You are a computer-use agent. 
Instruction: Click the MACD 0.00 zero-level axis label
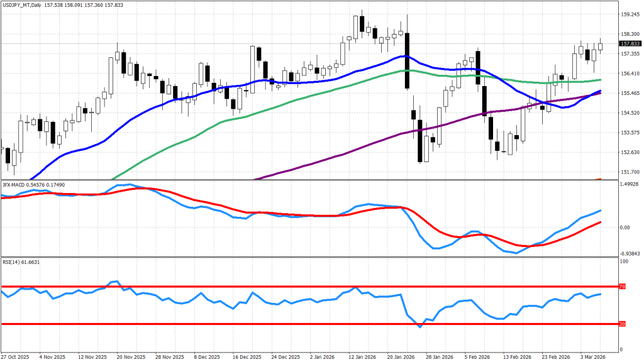coord(625,228)
